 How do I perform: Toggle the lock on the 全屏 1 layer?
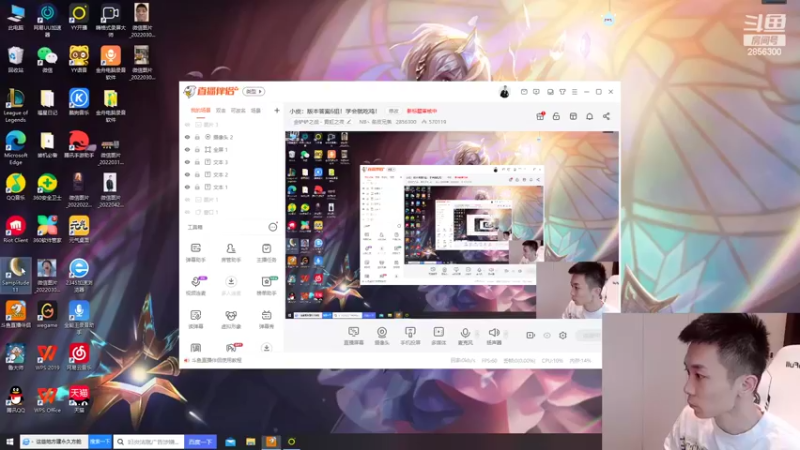click(197, 149)
